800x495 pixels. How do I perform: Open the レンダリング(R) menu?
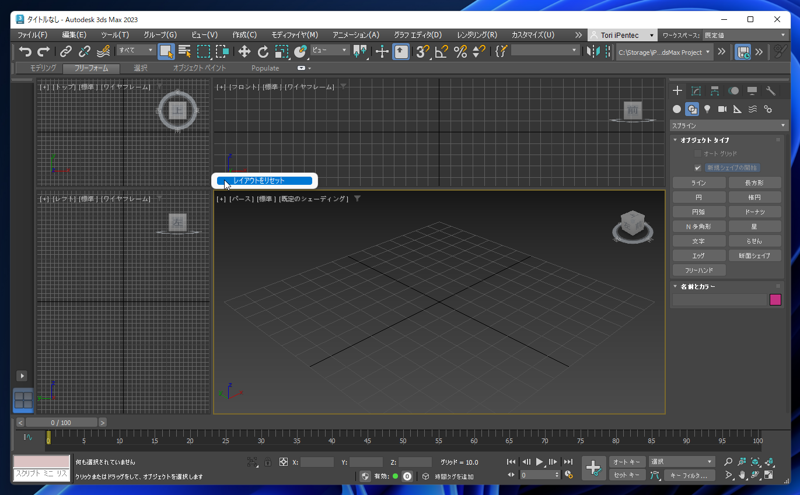[477, 35]
